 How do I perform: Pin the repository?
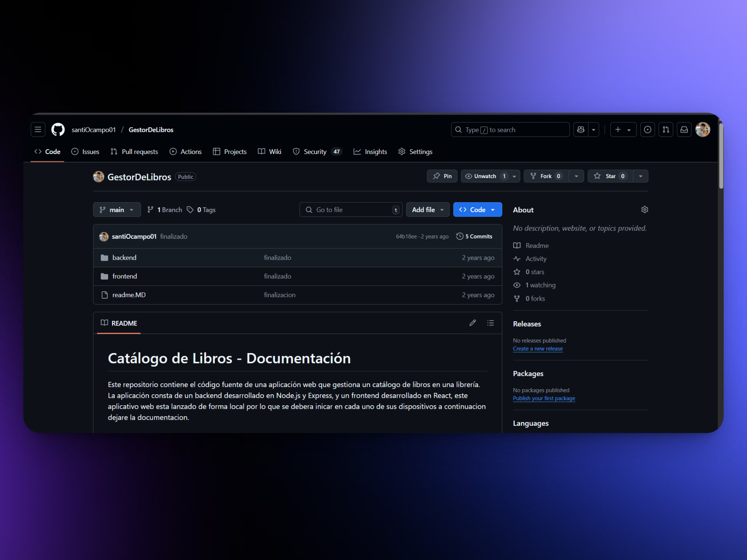(442, 176)
